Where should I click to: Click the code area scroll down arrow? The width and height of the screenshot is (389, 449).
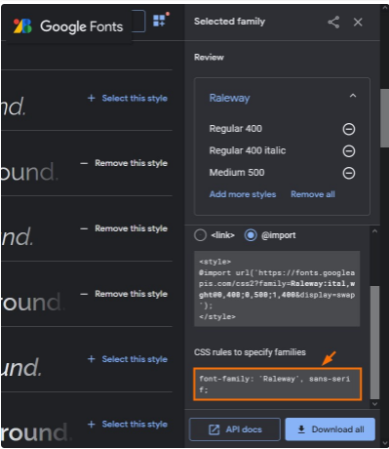375,404
